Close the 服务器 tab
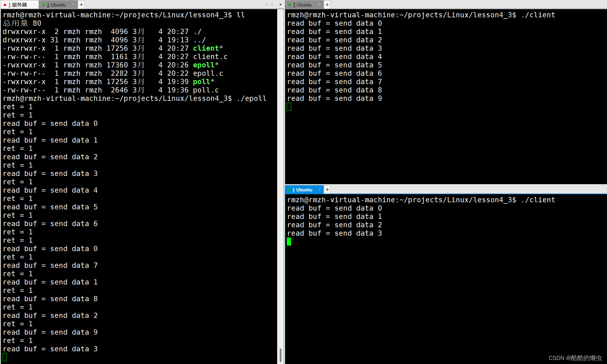Viewport: 607px width, 364px height. [34, 5]
